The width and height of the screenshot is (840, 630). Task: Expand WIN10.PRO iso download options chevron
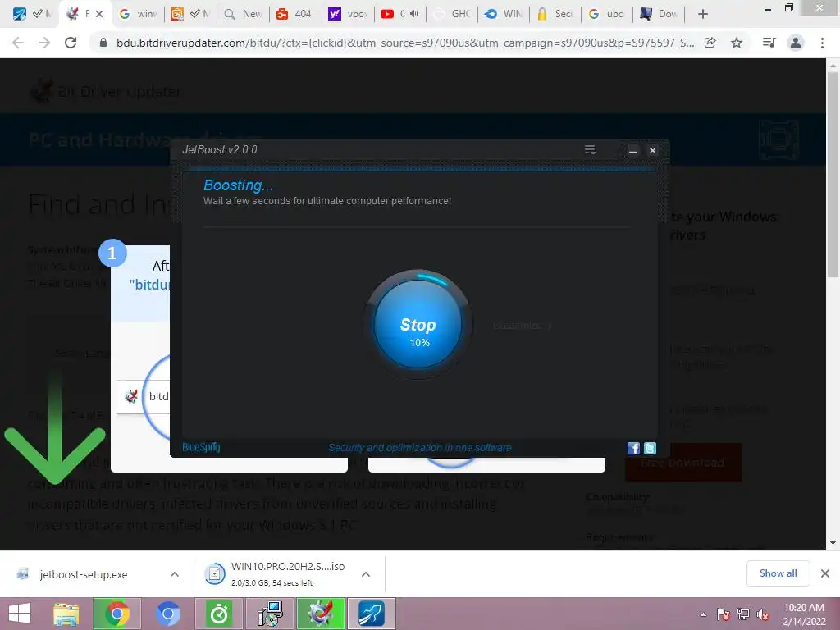(x=366, y=574)
